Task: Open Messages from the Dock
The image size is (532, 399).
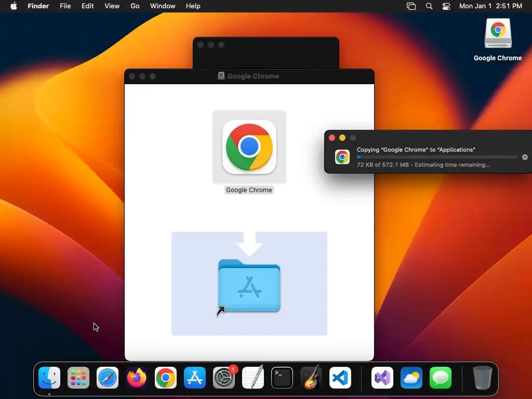Action: 441,378
